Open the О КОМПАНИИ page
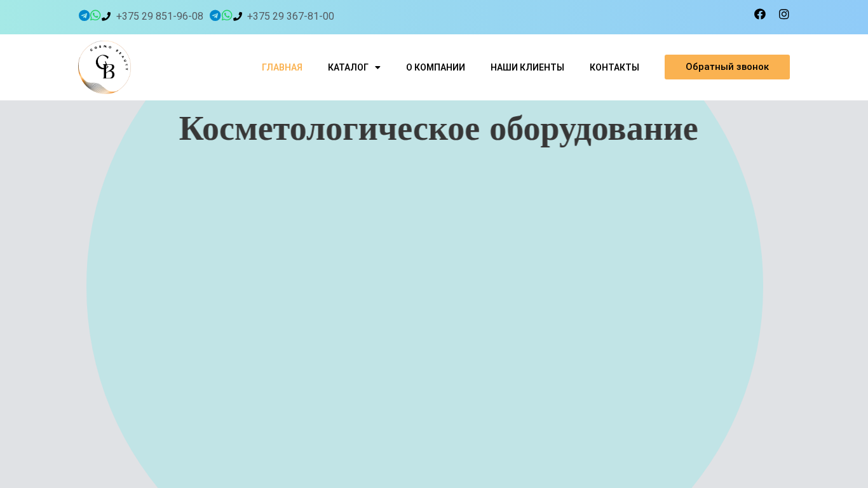This screenshot has width=868, height=488. click(x=435, y=67)
